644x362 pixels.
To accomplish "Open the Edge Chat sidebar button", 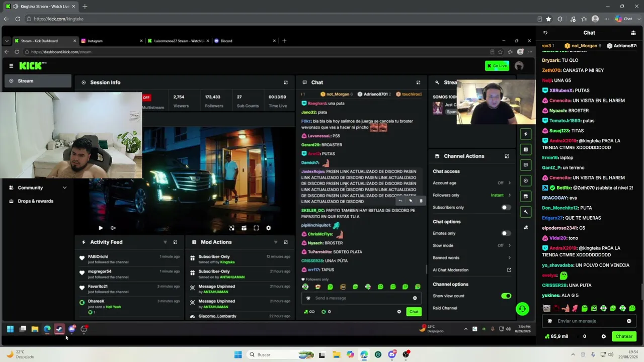I will [624, 19].
